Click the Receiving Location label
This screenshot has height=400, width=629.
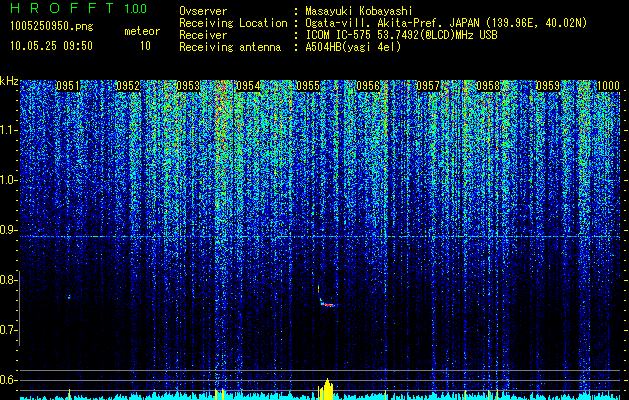pyautogui.click(x=233, y=23)
